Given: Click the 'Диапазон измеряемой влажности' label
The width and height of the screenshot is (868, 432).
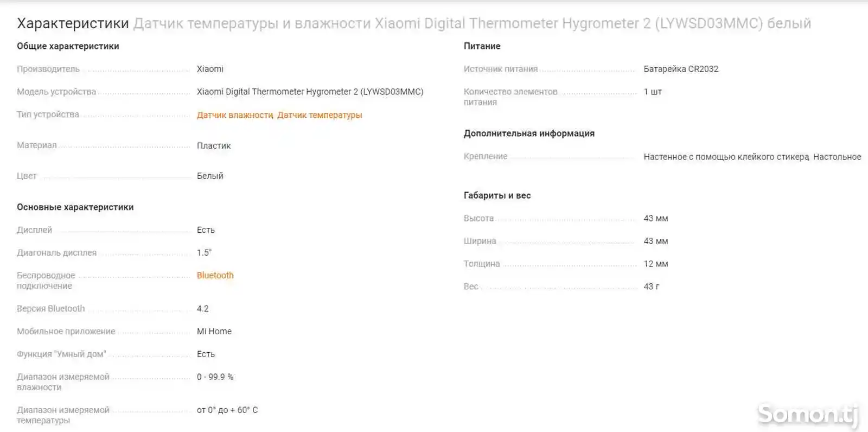Looking at the screenshot, I should (63, 382).
